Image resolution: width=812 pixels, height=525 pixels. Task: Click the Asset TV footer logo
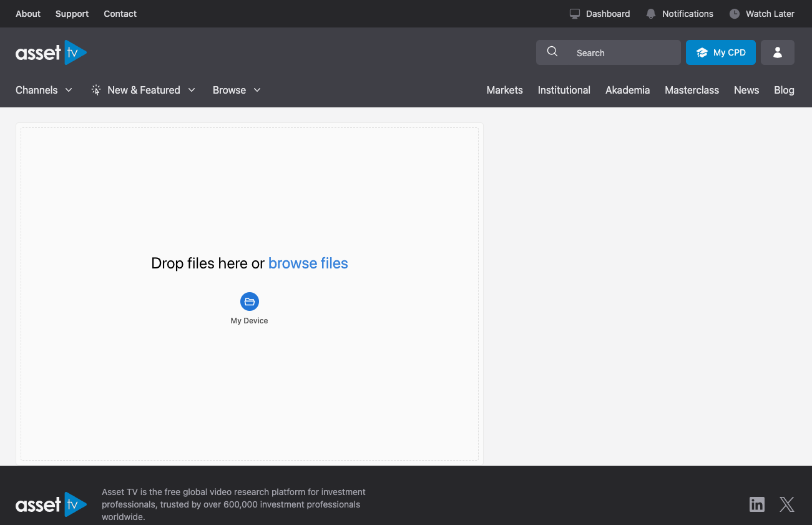[x=51, y=504]
